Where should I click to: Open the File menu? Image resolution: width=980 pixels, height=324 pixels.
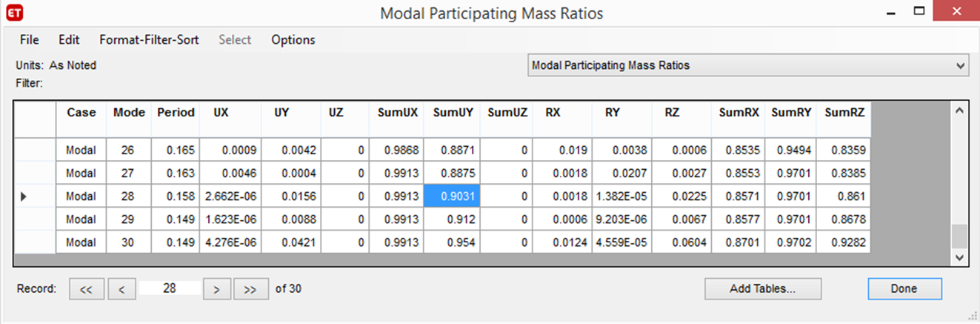coord(30,40)
